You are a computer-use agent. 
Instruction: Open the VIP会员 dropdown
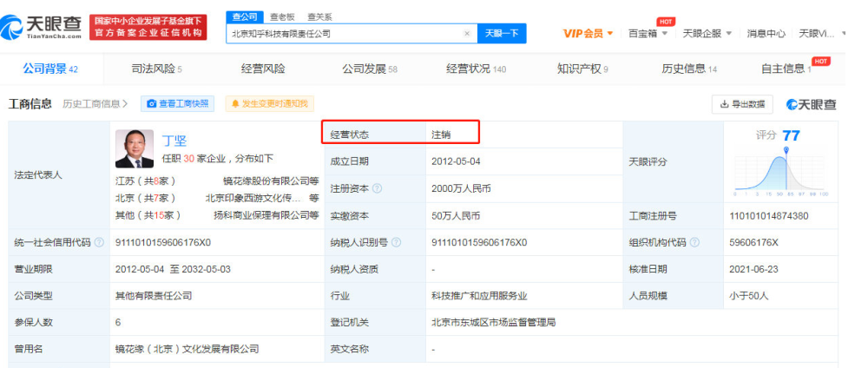point(588,33)
